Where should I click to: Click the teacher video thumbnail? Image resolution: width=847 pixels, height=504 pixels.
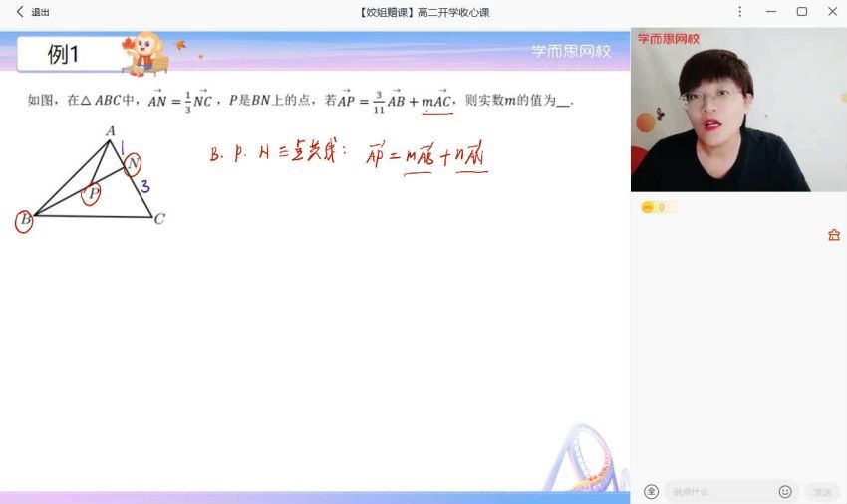tap(738, 110)
